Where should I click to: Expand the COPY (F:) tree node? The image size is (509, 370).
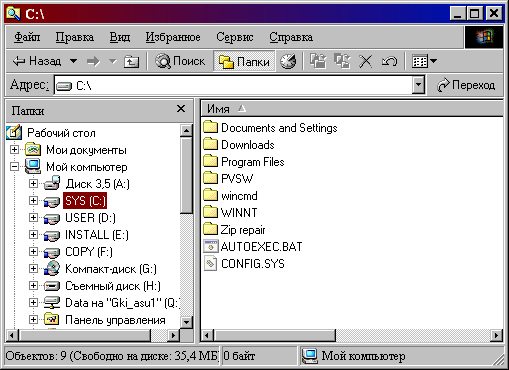pyautogui.click(x=33, y=251)
